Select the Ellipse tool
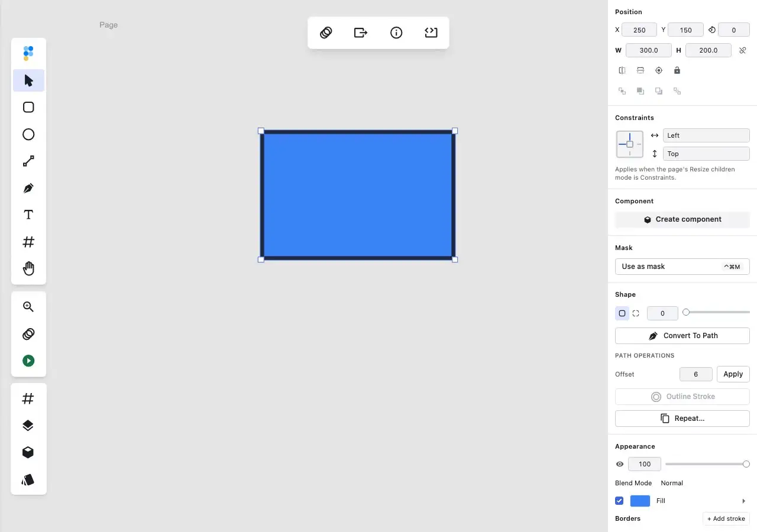757x532 pixels. click(x=28, y=134)
